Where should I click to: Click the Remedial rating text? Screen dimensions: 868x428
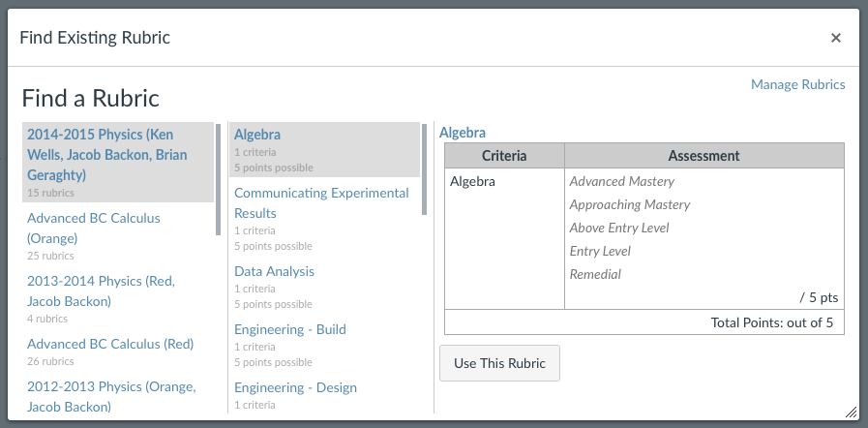tap(595, 275)
